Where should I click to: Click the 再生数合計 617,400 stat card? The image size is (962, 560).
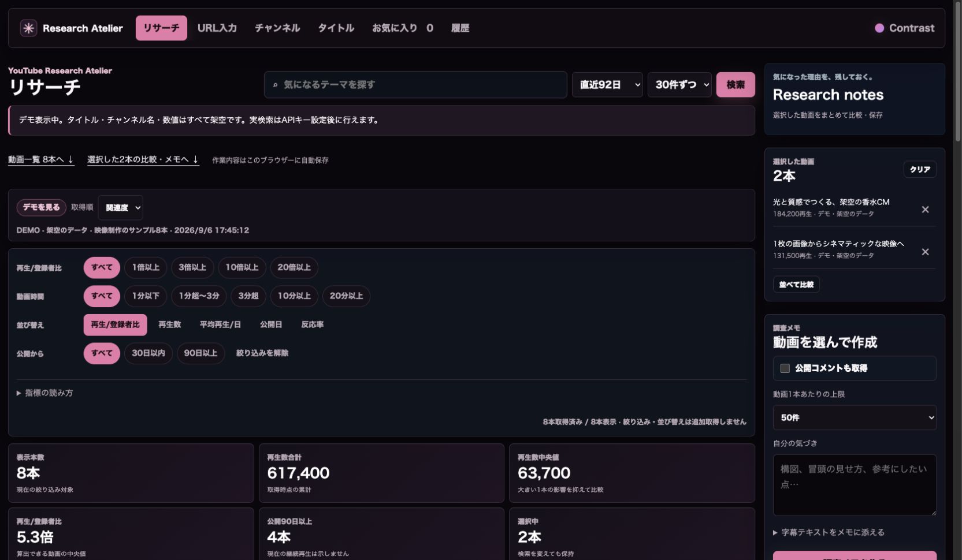[x=381, y=473]
